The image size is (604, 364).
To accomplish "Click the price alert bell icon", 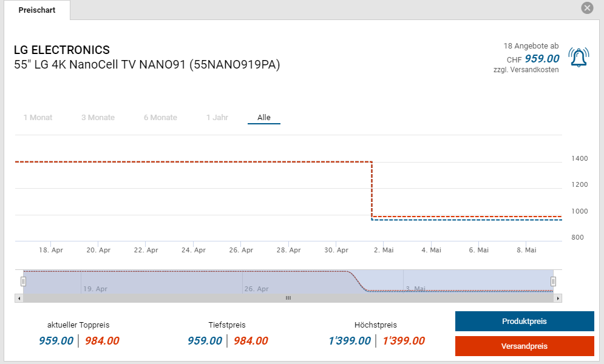I will pyautogui.click(x=578, y=57).
